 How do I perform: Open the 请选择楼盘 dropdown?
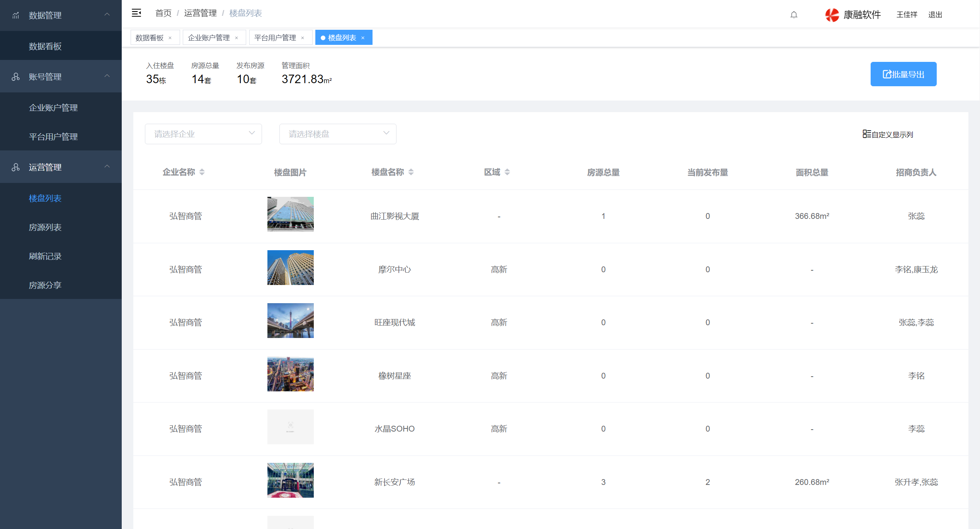(338, 134)
